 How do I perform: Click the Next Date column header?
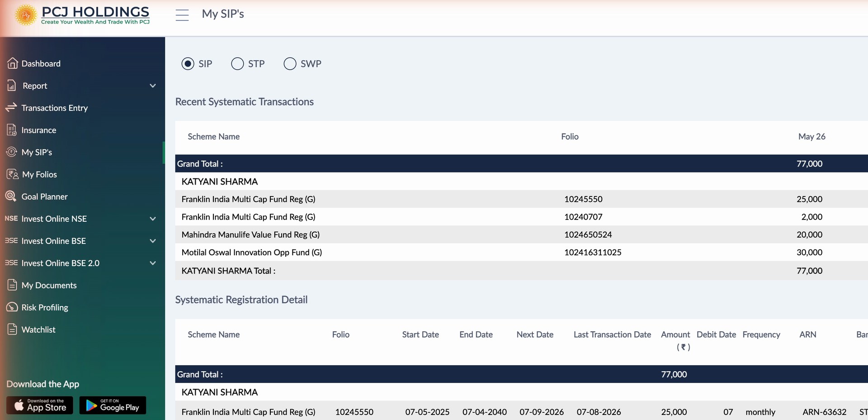tap(535, 334)
